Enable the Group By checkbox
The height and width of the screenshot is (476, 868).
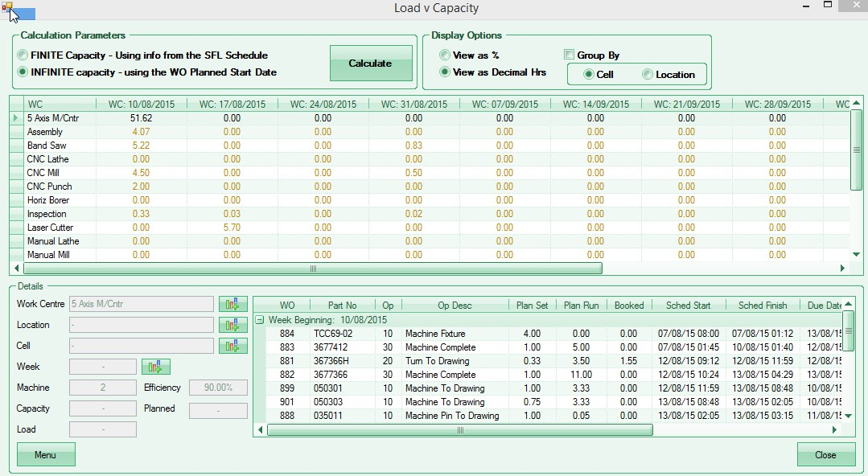coord(570,55)
